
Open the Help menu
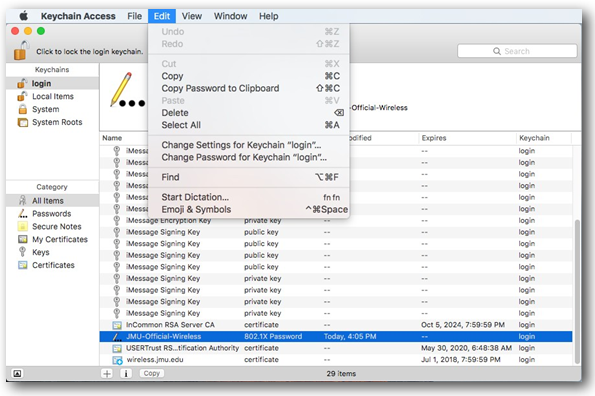pyautogui.click(x=269, y=16)
